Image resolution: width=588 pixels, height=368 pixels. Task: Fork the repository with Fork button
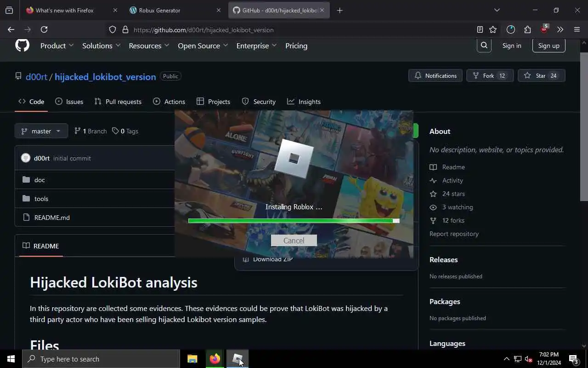[490, 75]
